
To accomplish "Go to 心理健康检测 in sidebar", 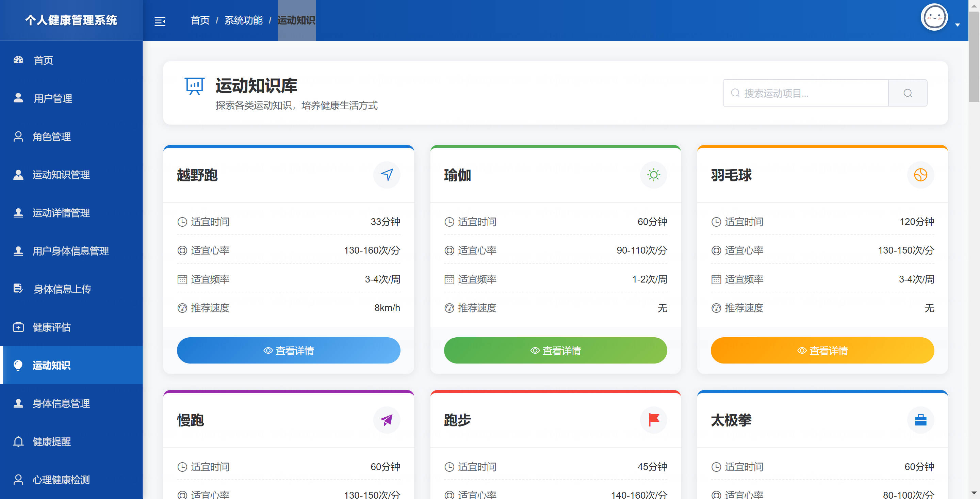I will coord(71,479).
